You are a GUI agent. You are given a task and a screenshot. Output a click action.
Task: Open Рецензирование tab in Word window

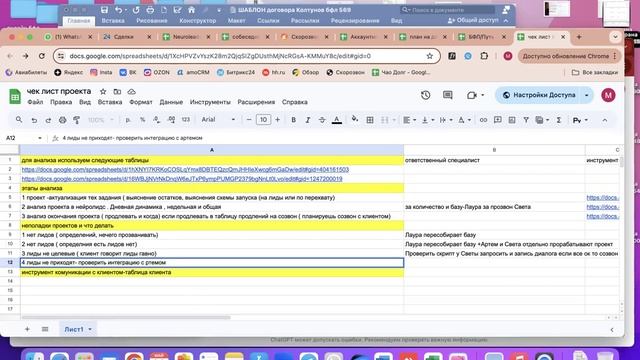pos(355,20)
